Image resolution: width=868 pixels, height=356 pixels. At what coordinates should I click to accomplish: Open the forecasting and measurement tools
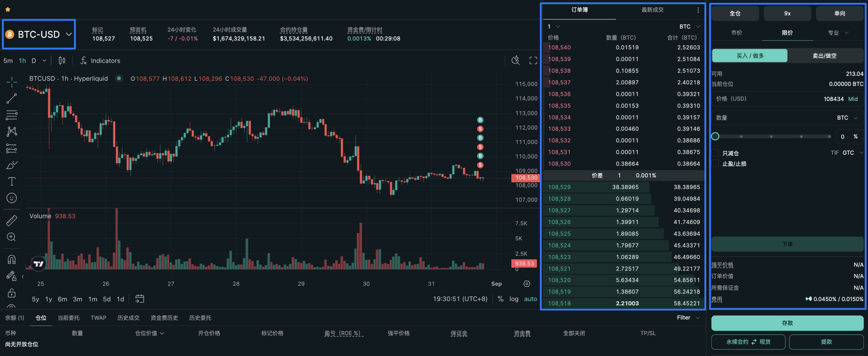[x=12, y=148]
